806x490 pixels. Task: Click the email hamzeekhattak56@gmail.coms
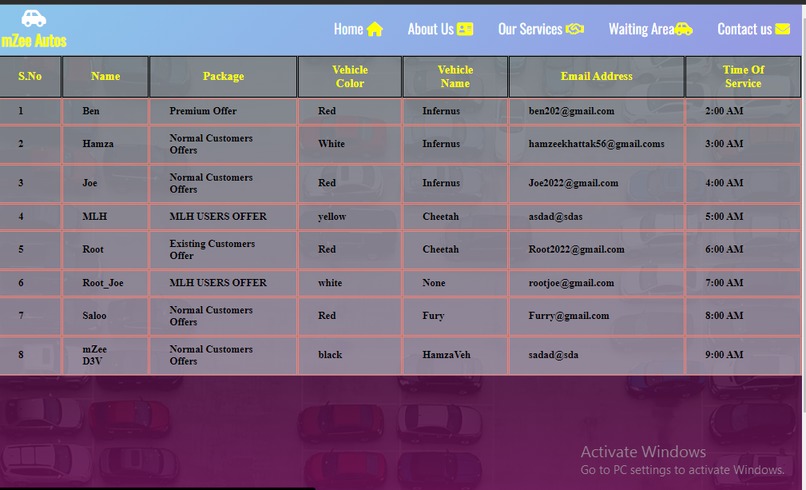(596, 144)
